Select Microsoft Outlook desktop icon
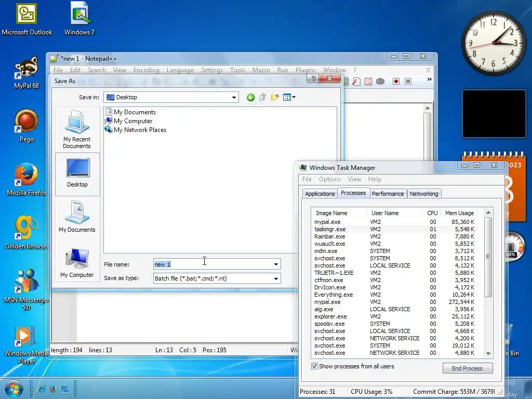 click(27, 19)
